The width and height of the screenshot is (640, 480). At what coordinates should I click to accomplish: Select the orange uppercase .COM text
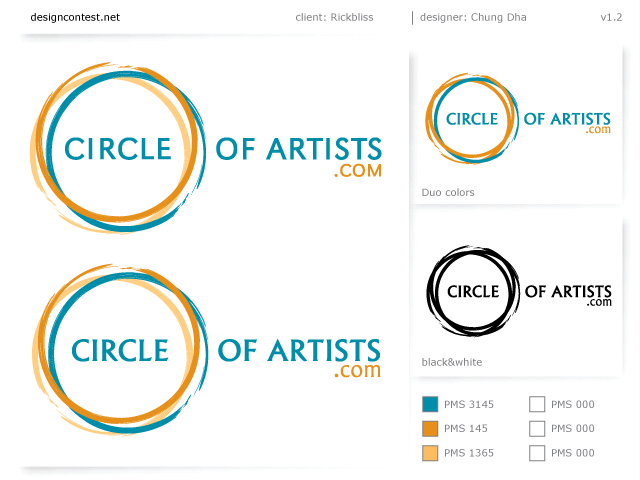click(359, 171)
